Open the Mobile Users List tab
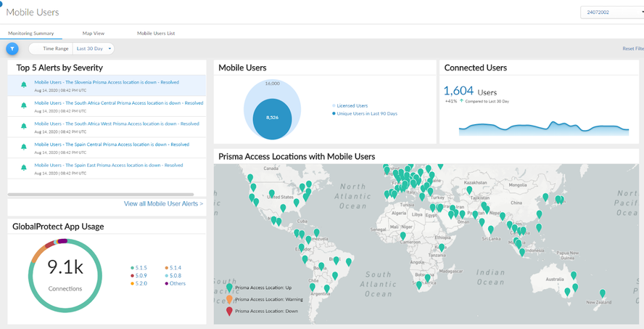 coord(155,33)
